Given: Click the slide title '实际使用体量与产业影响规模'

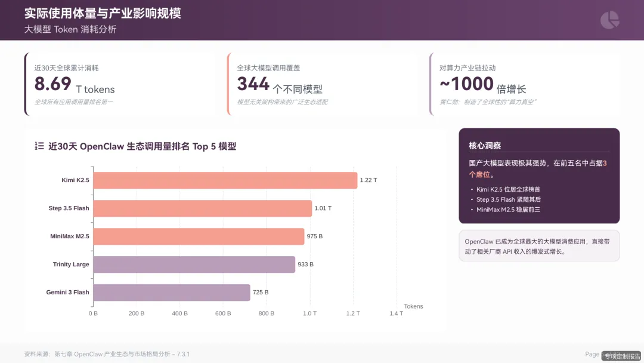Looking at the screenshot, I should [103, 13].
